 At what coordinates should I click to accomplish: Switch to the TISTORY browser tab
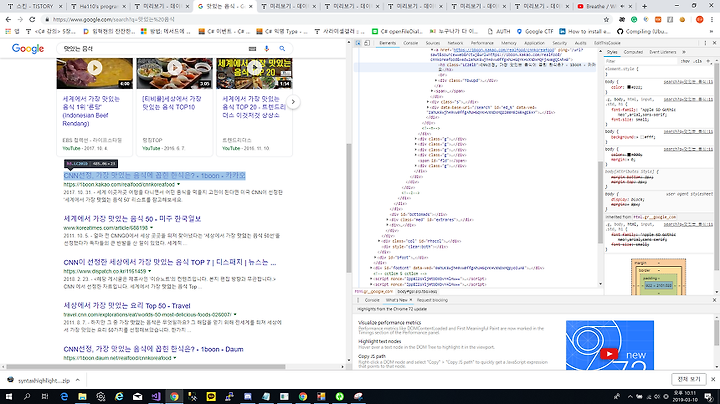tap(33, 6)
